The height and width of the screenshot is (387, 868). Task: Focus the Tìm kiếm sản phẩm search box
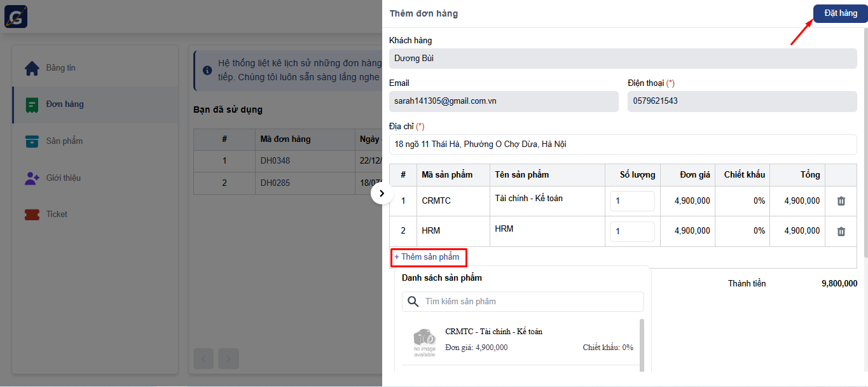pos(531,302)
